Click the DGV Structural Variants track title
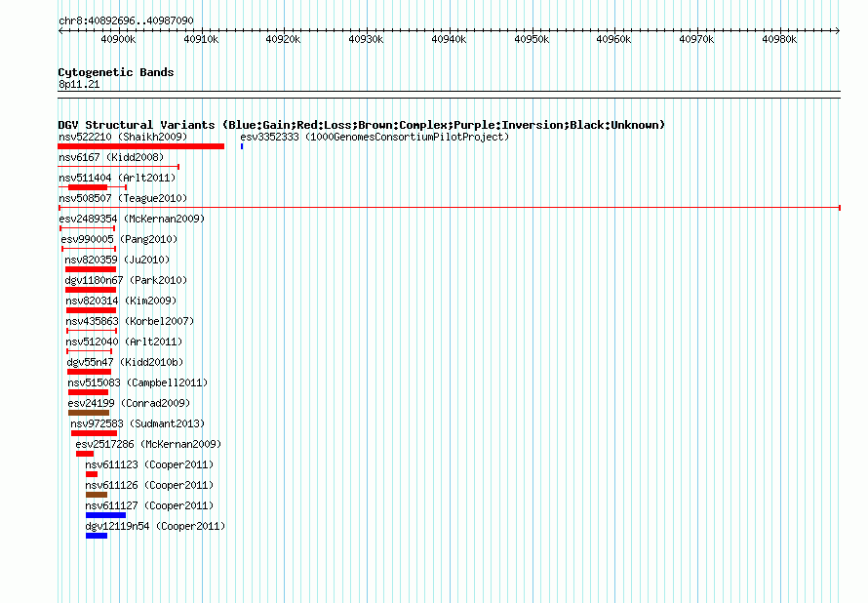The width and height of the screenshot is (868, 603). click(362, 125)
